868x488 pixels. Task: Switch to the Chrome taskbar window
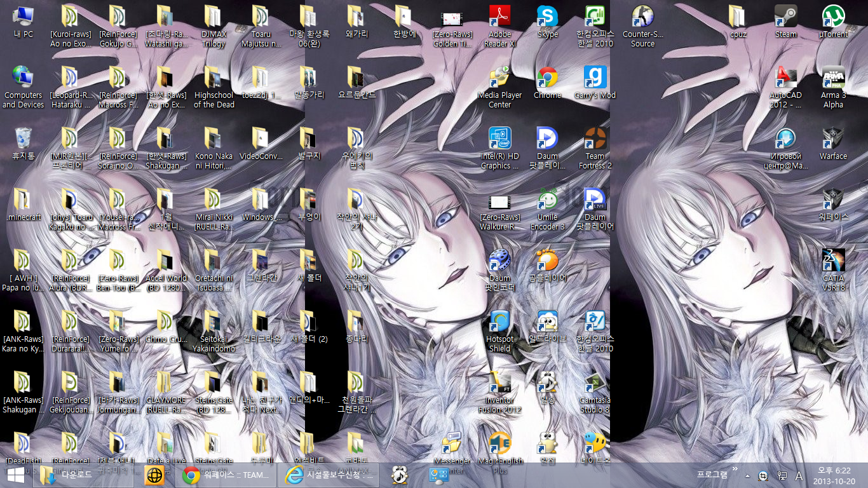226,475
